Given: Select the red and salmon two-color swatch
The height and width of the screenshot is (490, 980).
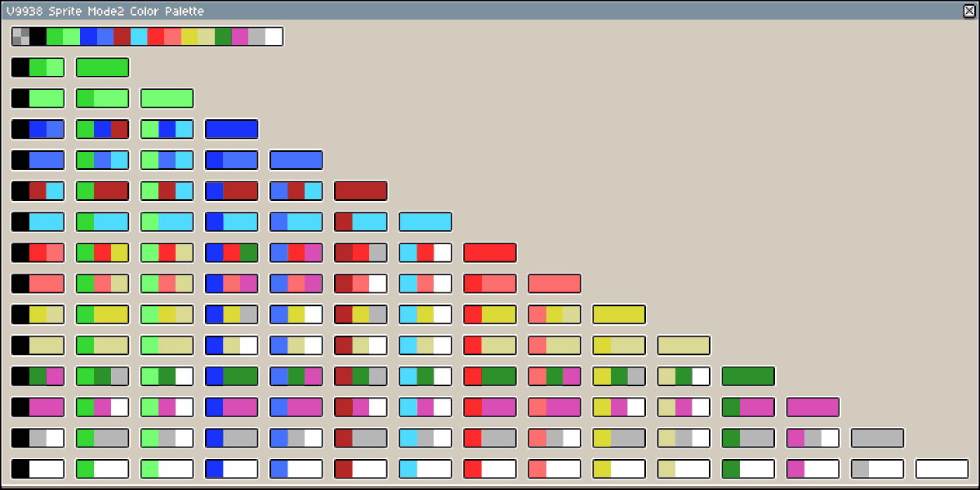Looking at the screenshot, I should pyautogui.click(x=489, y=284).
